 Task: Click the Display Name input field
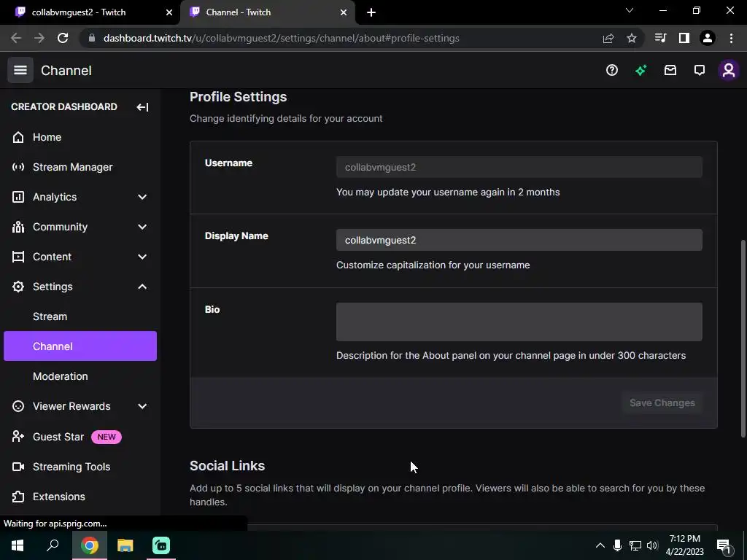(519, 240)
